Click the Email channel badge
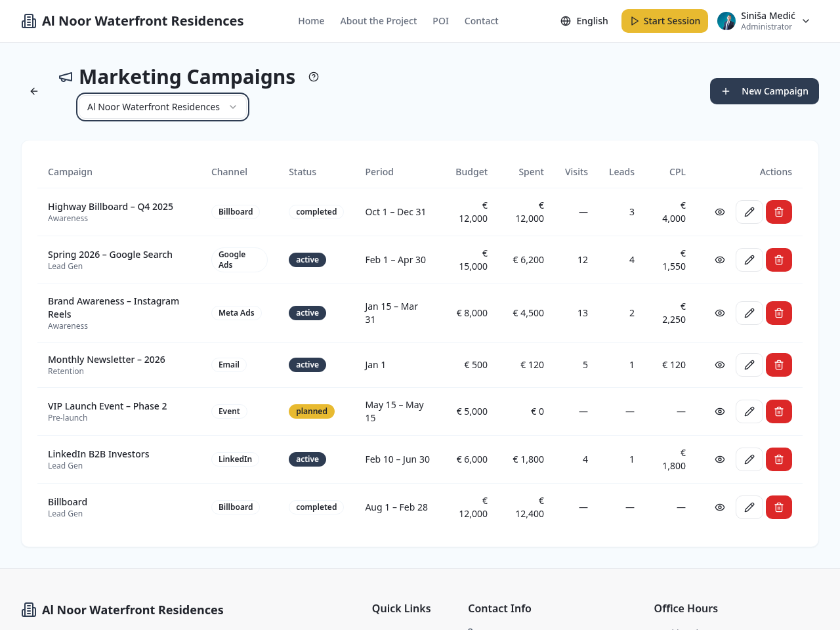Image resolution: width=840 pixels, height=630 pixels. [x=229, y=365]
